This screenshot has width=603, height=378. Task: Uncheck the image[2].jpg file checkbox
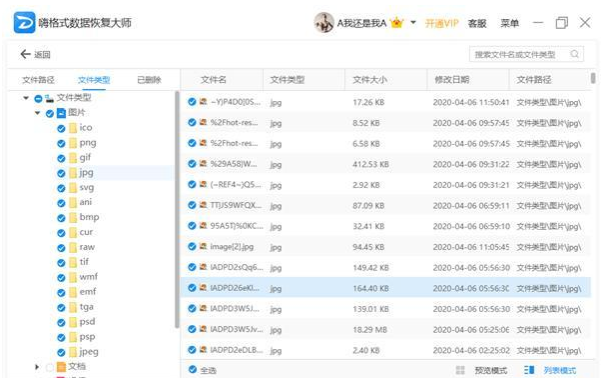pos(192,246)
